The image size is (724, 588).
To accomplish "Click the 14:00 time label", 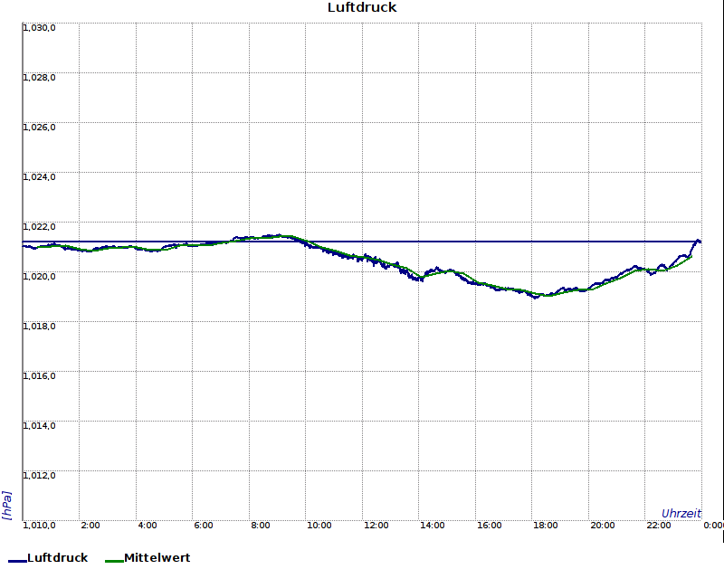I will (433, 526).
